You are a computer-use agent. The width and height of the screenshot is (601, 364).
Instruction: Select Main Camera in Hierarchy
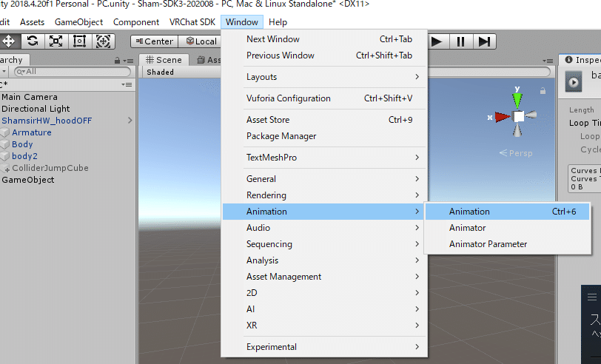pos(30,97)
